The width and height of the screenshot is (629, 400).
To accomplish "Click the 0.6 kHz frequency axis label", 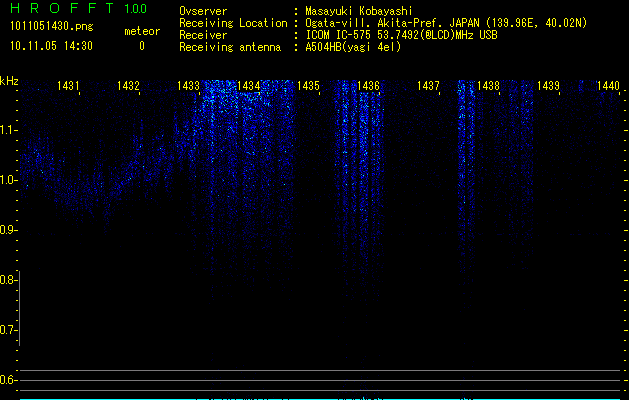I will [x=7, y=380].
